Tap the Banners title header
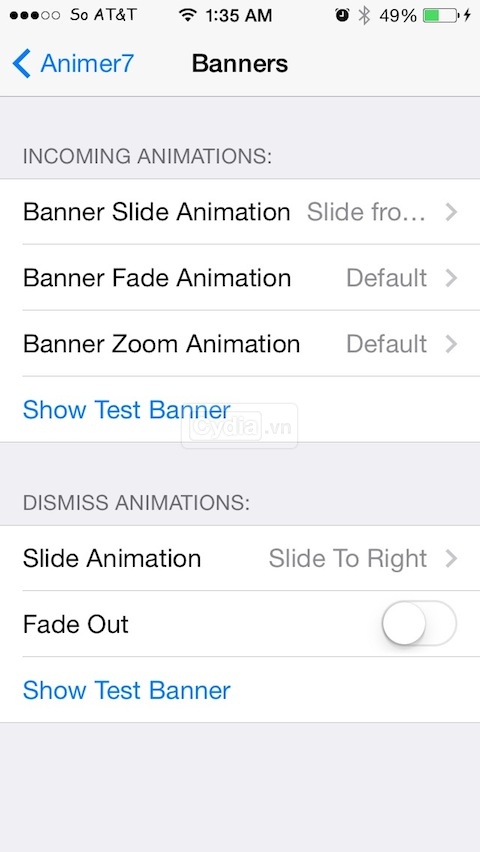Screen dimensions: 480x852 (240, 64)
